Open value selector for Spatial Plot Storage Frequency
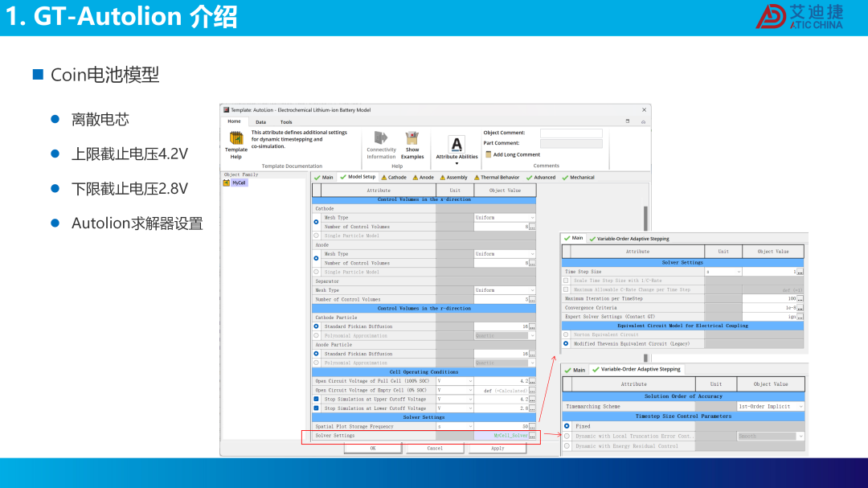Screen dimensions: 868x488 [x=532, y=427]
